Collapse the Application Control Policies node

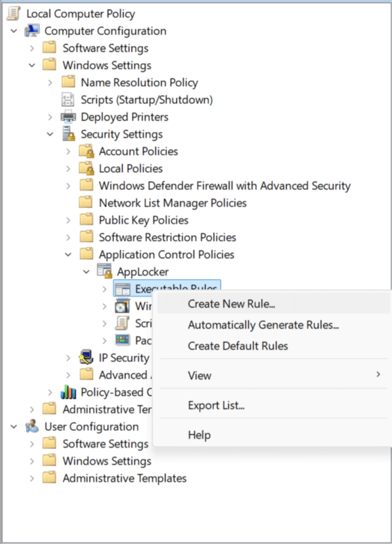tap(68, 255)
